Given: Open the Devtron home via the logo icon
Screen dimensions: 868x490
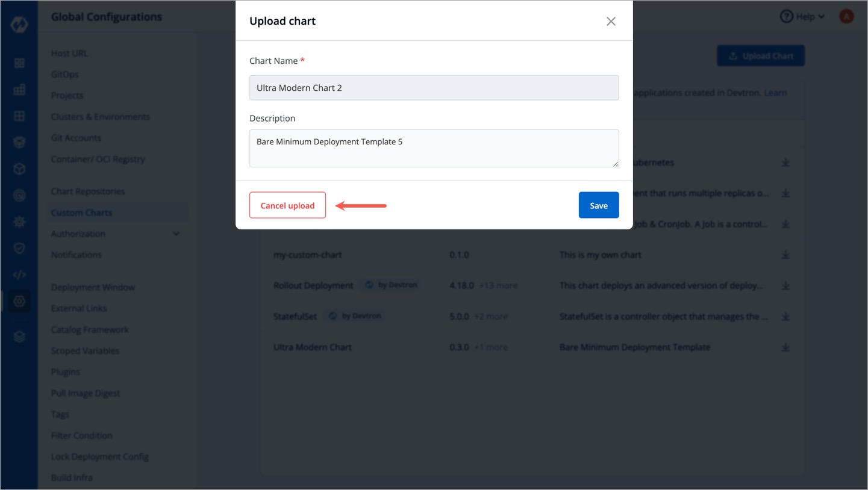Looking at the screenshot, I should coord(19,23).
